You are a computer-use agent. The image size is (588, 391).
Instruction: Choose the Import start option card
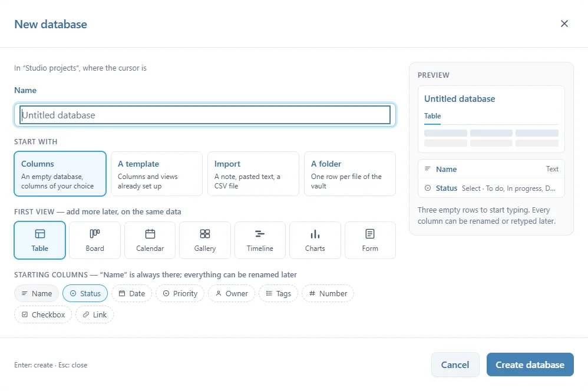tap(253, 174)
